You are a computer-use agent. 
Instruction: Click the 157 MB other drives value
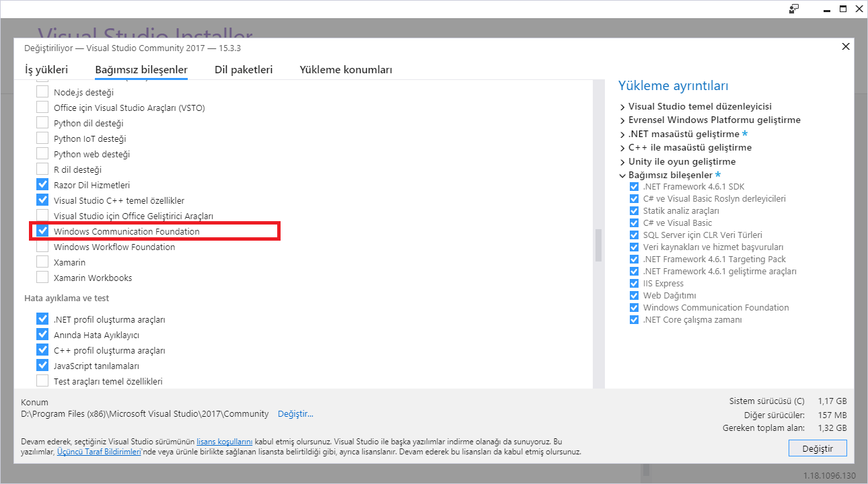(832, 415)
